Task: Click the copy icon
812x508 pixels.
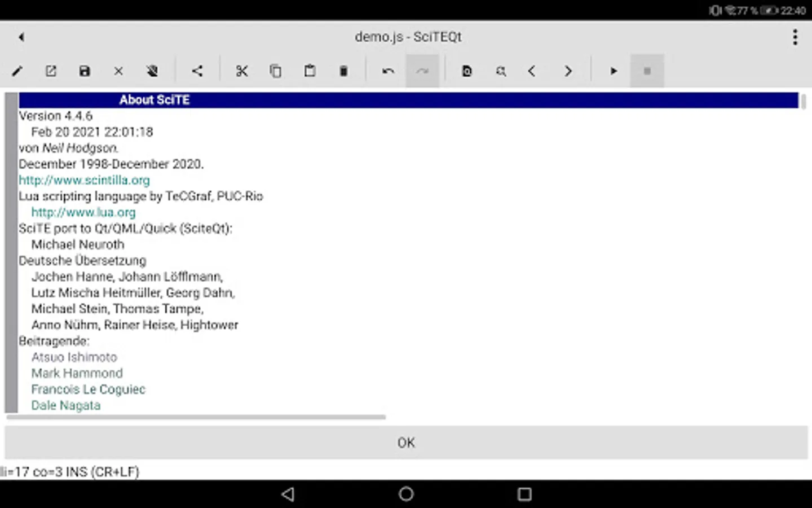Action: 276,71
